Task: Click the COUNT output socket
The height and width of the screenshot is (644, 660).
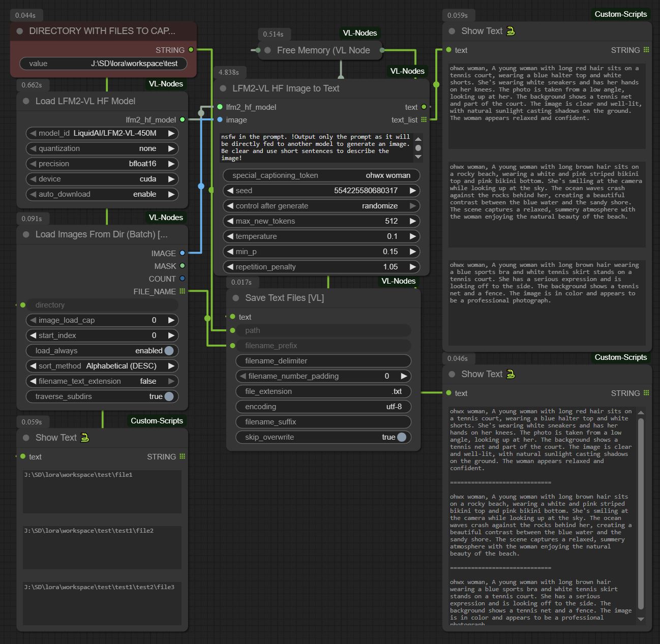Action: point(182,279)
